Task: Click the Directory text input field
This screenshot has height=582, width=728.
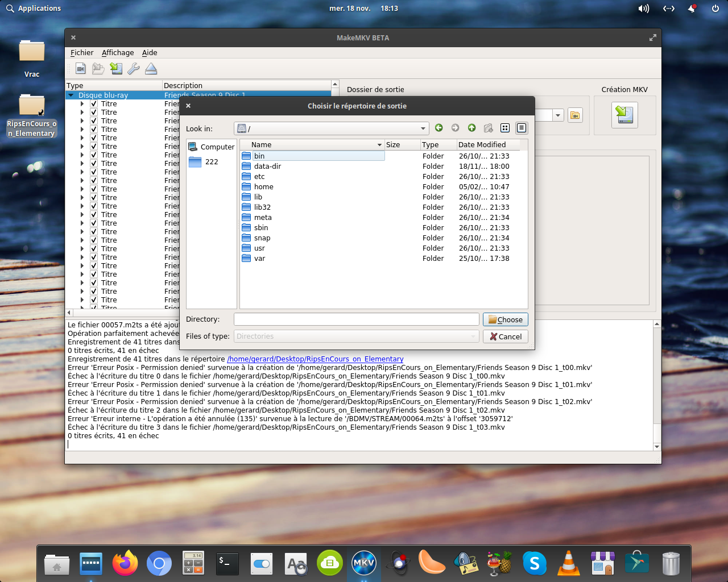Action: [356, 319]
